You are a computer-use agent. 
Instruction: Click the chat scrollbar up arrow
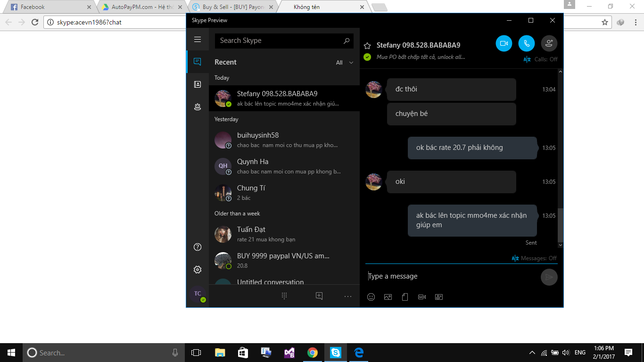coord(561,72)
